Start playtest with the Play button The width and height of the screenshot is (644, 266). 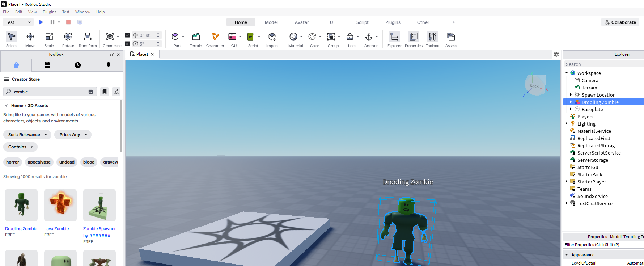click(41, 22)
